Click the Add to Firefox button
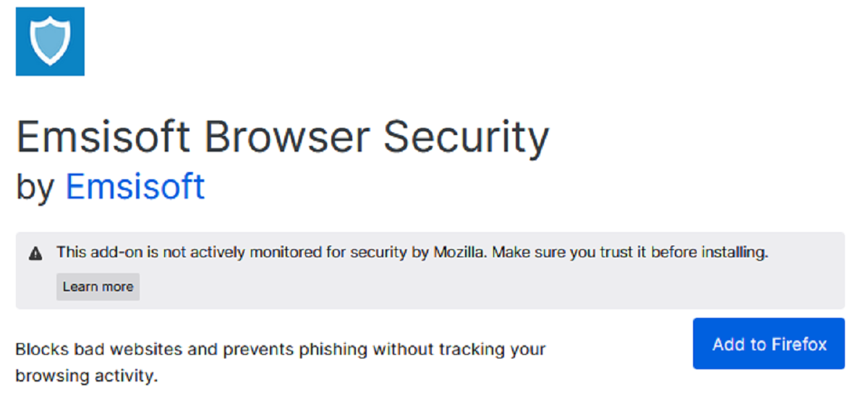 (768, 344)
